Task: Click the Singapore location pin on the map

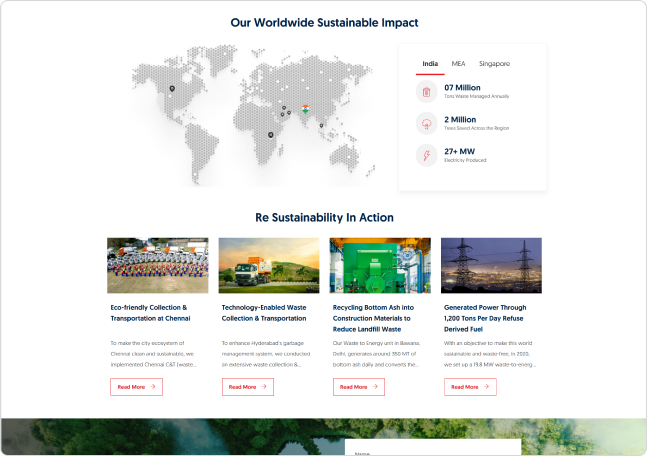Action: (x=321, y=125)
